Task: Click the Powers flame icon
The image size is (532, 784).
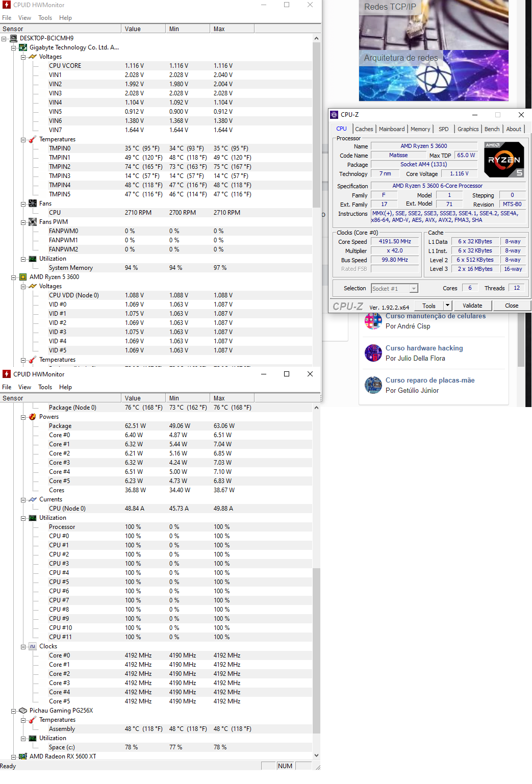Action: pyautogui.click(x=33, y=417)
